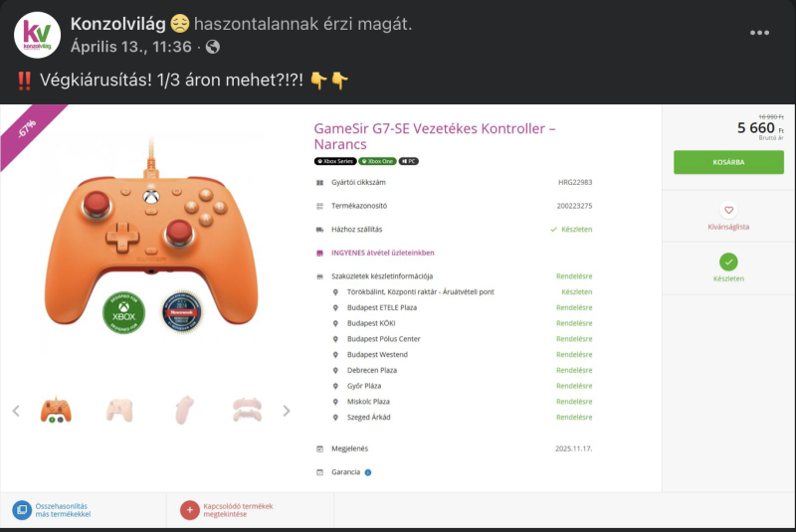Click the KOSÁRBA add-to-cart button
796x532 pixels.
click(x=728, y=162)
